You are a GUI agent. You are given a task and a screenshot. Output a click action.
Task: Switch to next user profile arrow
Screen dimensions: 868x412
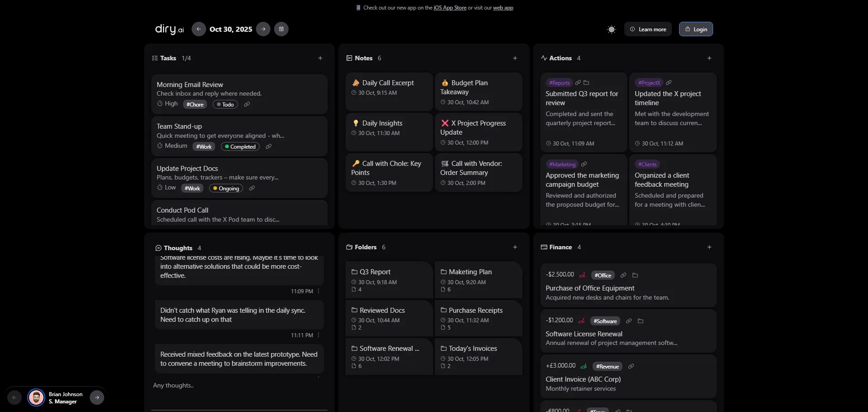coord(97,397)
